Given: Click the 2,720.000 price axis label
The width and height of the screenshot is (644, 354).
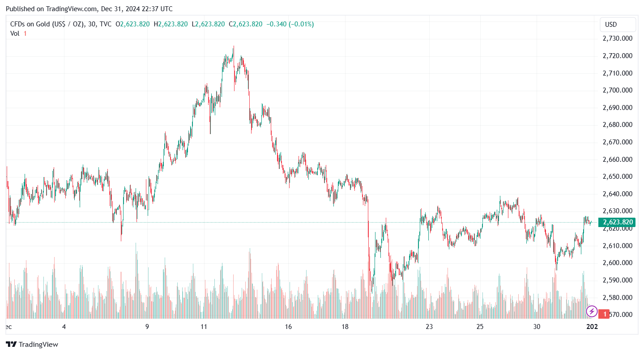Looking at the screenshot, I should (618, 56).
